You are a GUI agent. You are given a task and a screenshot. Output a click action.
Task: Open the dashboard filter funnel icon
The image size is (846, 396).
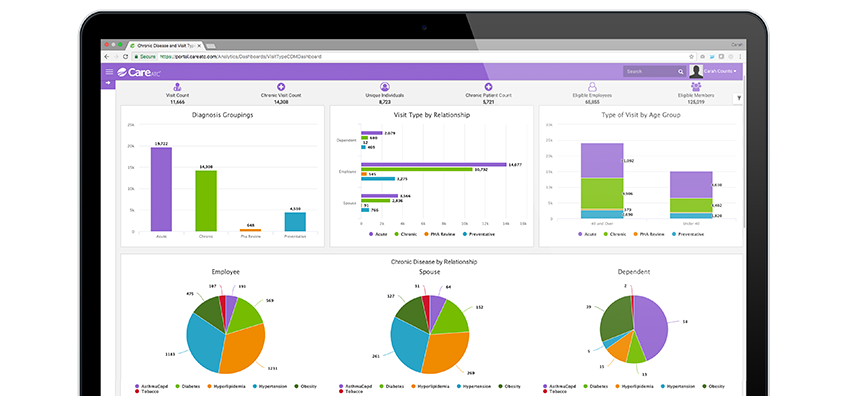738,98
